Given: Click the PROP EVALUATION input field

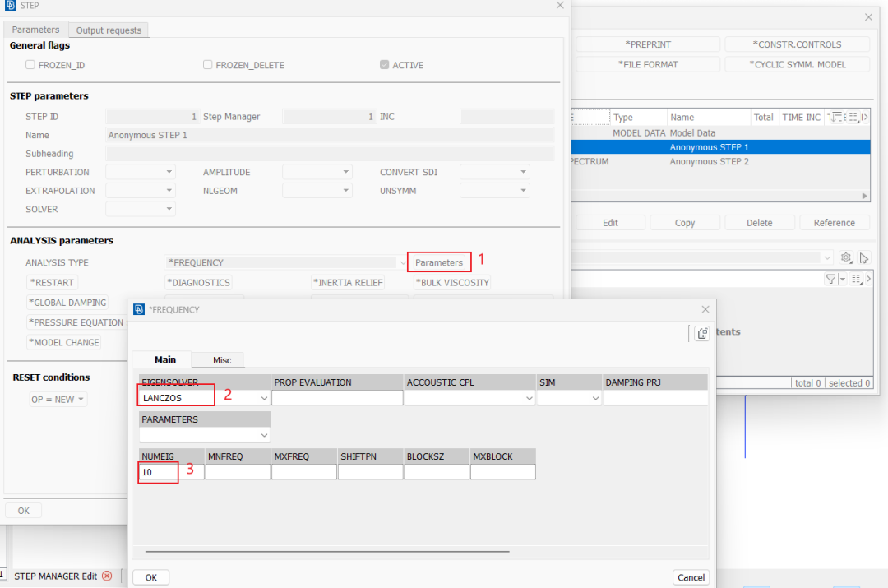Looking at the screenshot, I should tap(337, 398).
